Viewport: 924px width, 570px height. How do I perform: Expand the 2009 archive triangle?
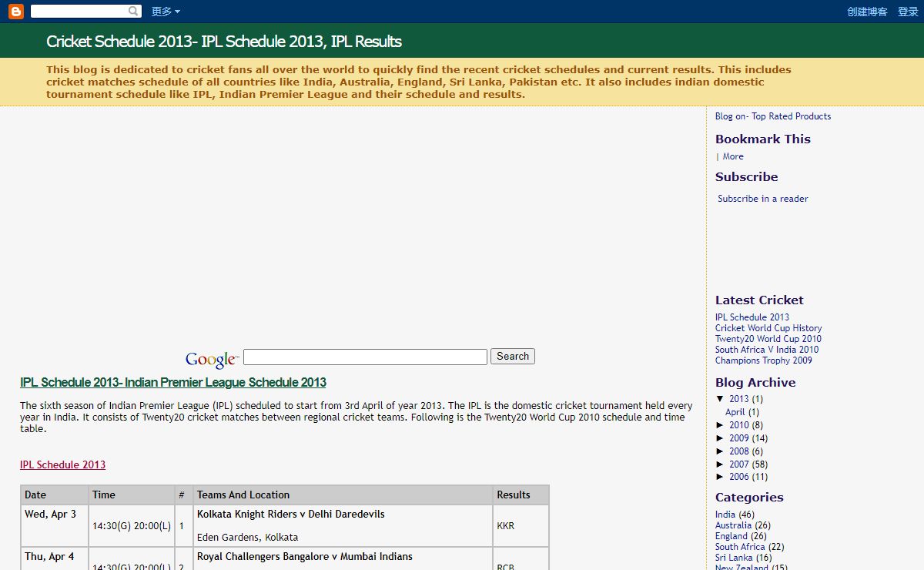coord(720,438)
